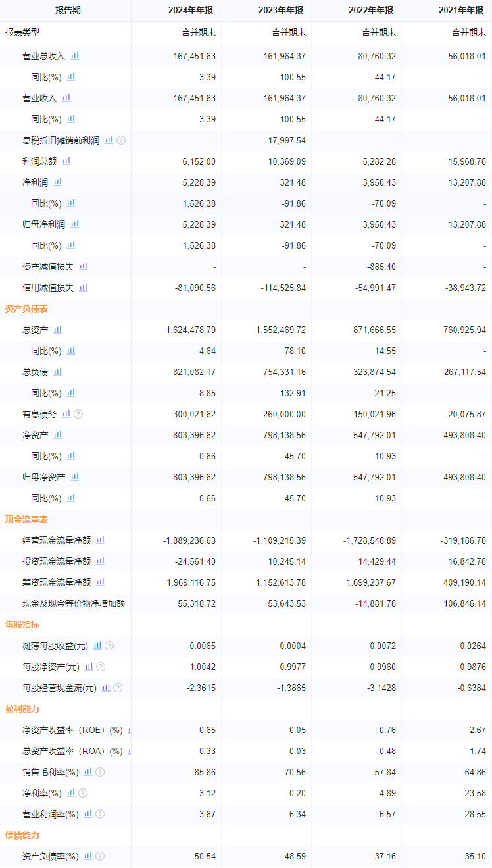Select the 2021年年报 column header
492x868 pixels.
click(x=462, y=11)
